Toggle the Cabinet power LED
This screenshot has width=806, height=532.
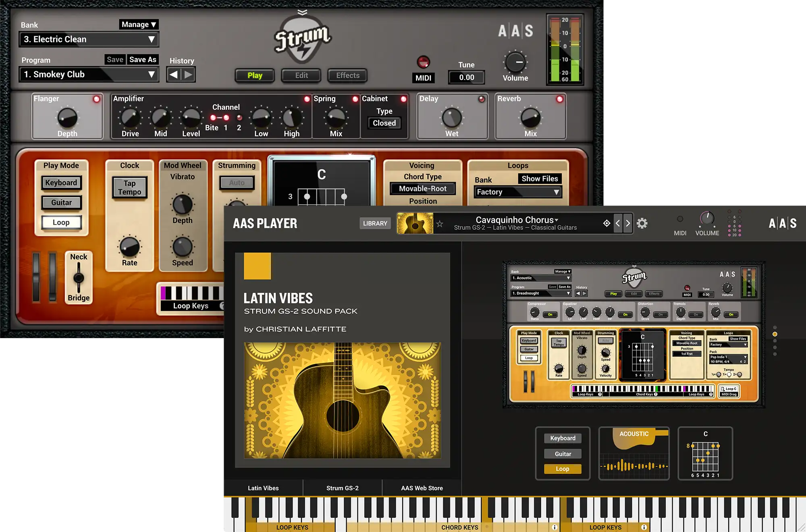pyautogui.click(x=403, y=99)
